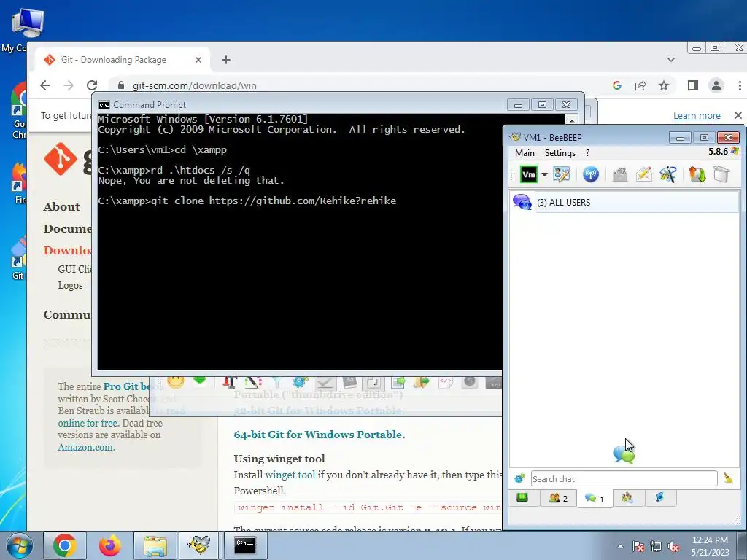This screenshot has height=560, width=747.
Task: Click the Git logo on the website
Action: (61, 159)
